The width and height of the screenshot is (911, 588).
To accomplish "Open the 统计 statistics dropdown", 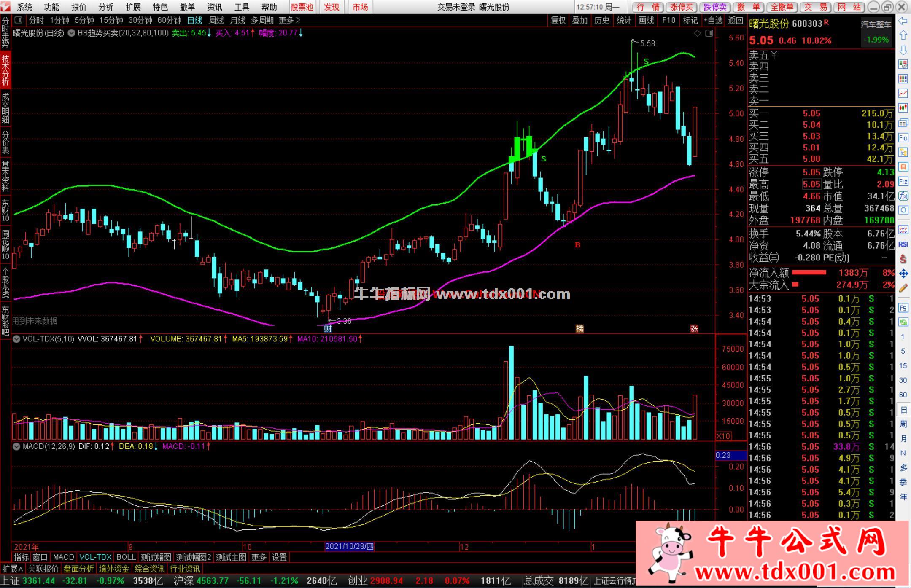I will [x=623, y=20].
